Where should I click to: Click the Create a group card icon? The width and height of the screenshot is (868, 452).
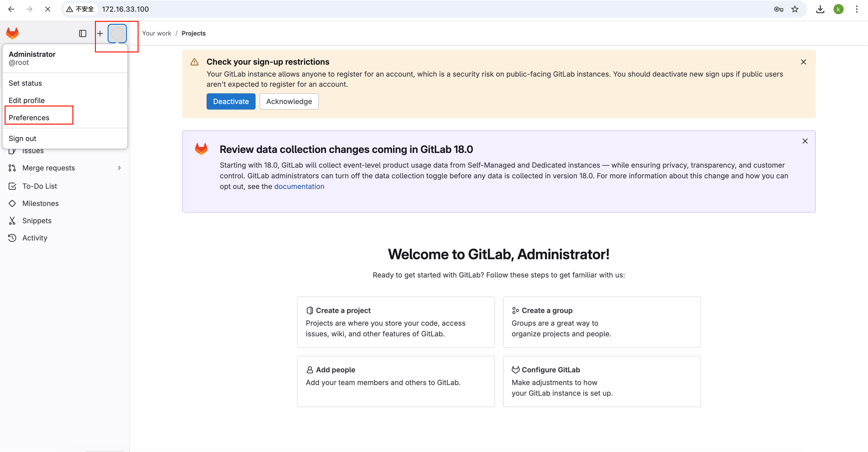[x=515, y=310]
